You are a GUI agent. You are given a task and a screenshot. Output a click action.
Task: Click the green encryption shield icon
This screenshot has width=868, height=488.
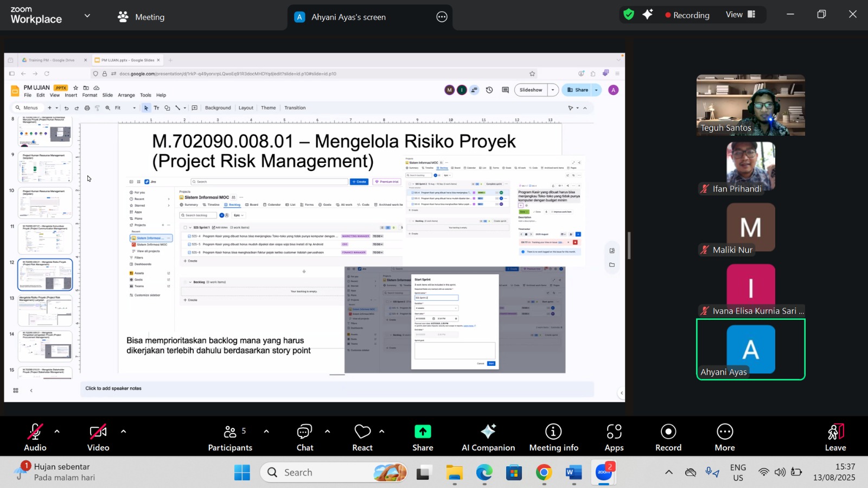[629, 15]
